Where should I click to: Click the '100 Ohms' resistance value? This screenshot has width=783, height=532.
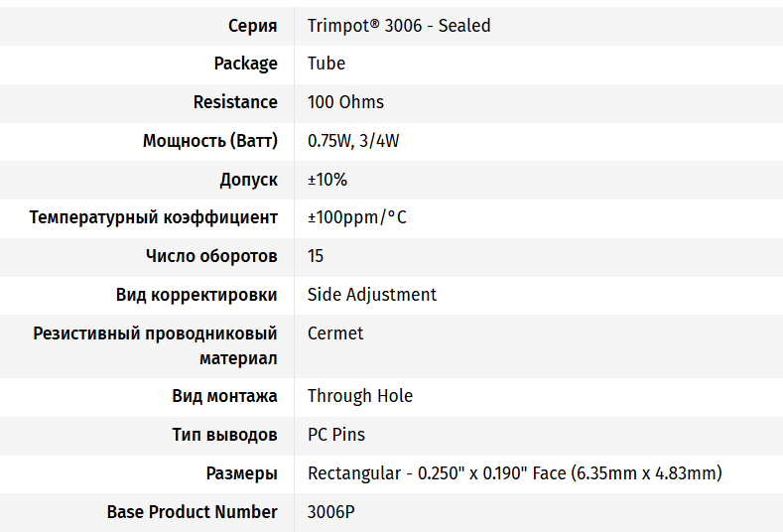tap(345, 102)
